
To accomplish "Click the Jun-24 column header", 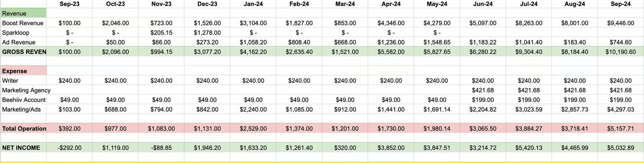I will point(483,4).
